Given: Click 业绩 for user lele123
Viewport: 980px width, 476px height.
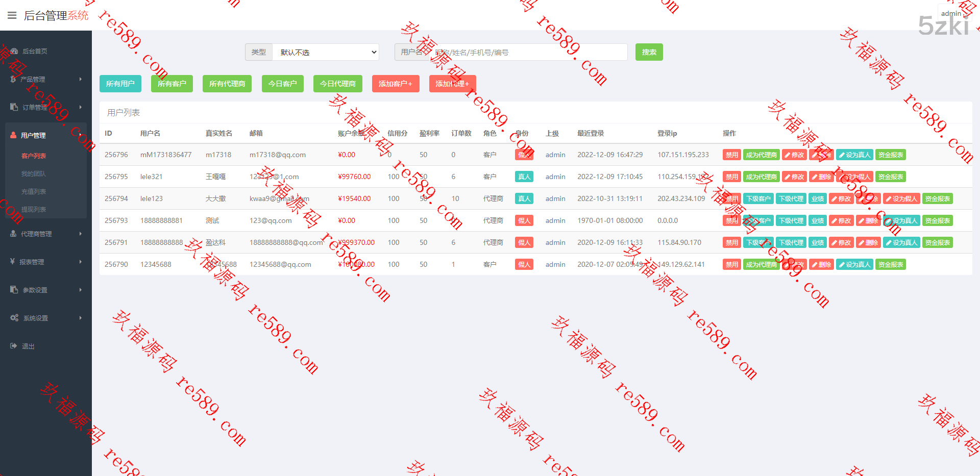Looking at the screenshot, I should pyautogui.click(x=818, y=198).
